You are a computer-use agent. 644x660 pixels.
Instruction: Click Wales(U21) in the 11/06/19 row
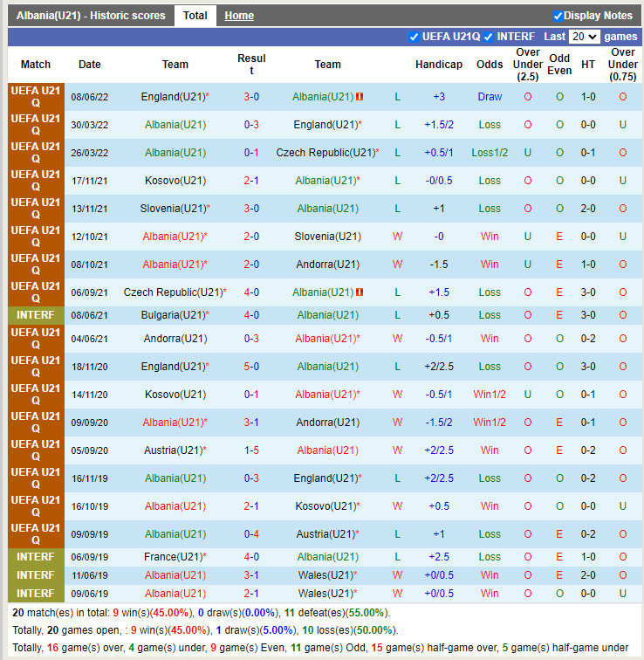click(x=325, y=575)
